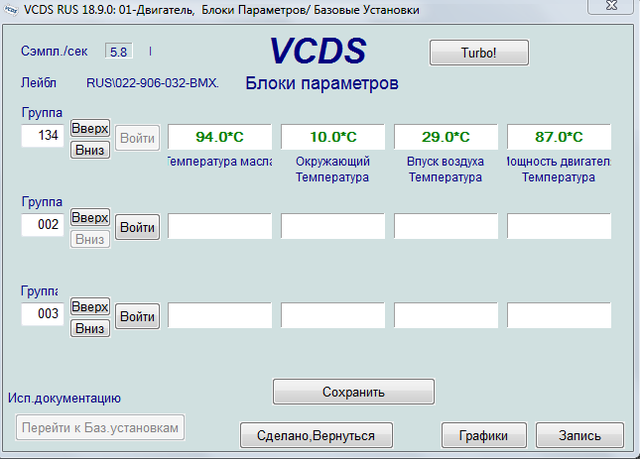Screen dimensions: 640x459
Task: Click Войти for group 002
Action: [x=138, y=227]
